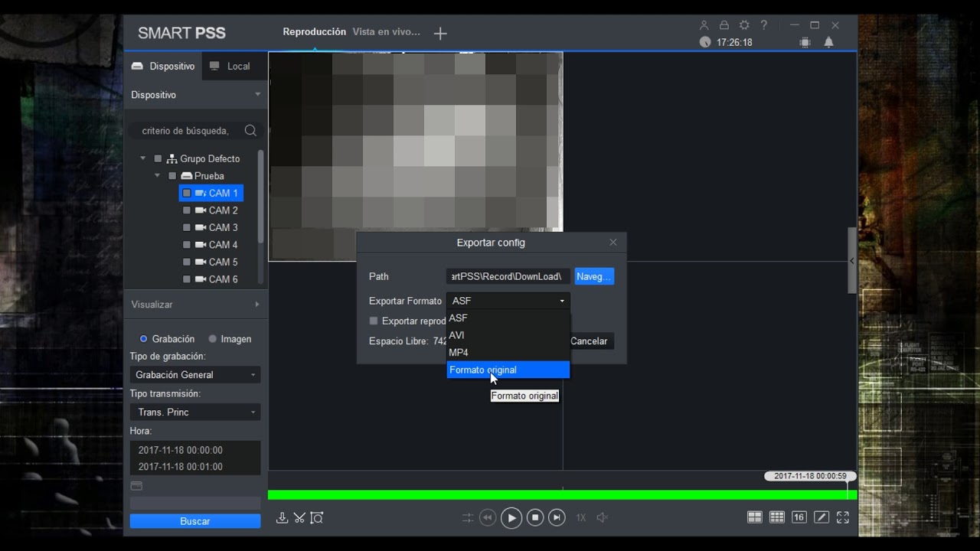
Task: Activate the smart search region icon
Action: click(317, 517)
